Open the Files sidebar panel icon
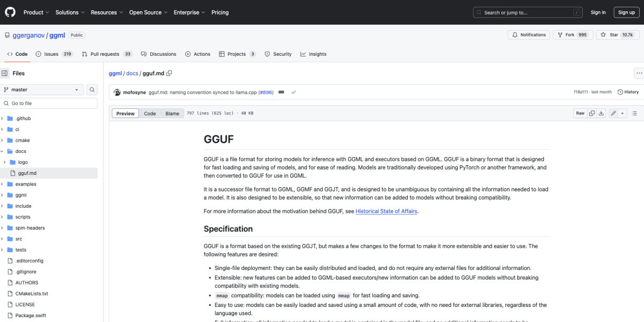644x322 pixels. pos(6,73)
